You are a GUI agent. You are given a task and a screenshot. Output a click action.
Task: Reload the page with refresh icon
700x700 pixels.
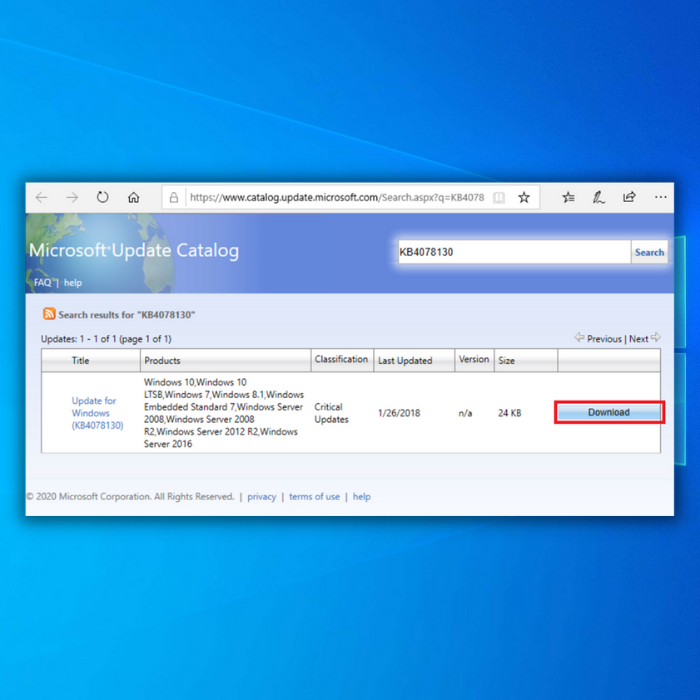[102, 197]
